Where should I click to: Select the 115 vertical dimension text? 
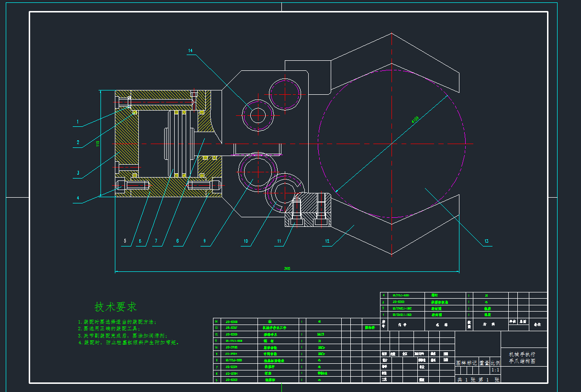pos(98,144)
